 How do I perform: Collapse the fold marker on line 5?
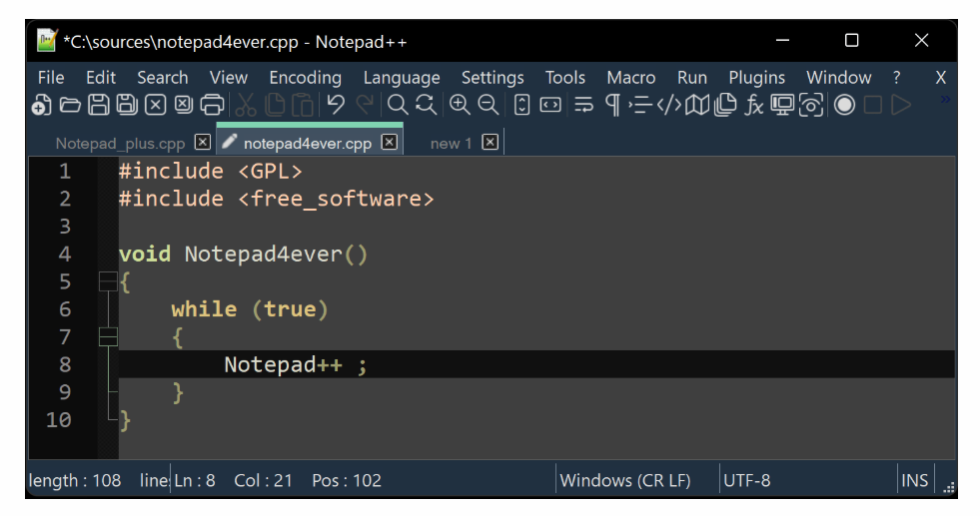[x=108, y=281]
